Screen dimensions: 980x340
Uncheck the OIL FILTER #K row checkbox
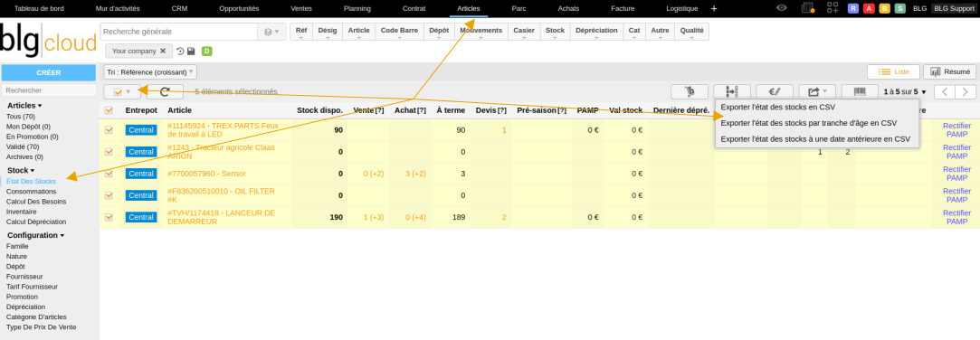click(x=109, y=195)
